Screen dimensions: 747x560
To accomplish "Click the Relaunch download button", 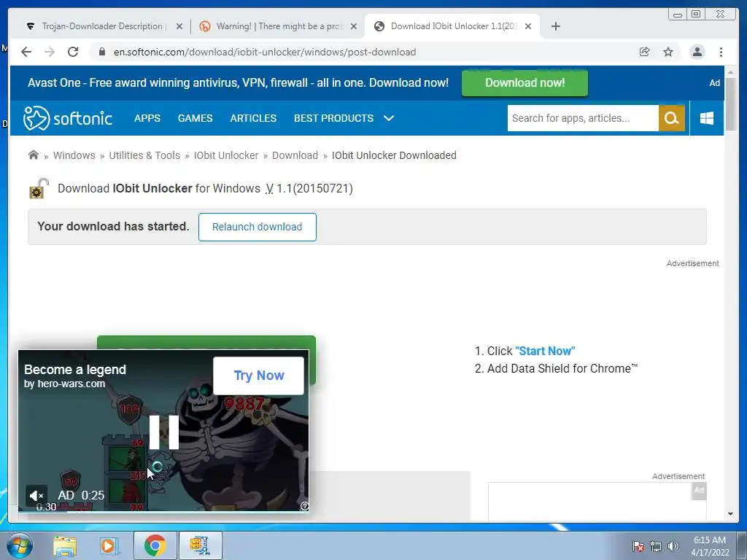I will click(258, 227).
